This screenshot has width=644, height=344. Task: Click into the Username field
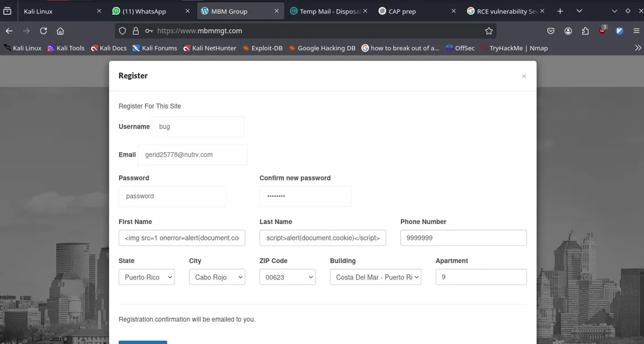pos(198,127)
